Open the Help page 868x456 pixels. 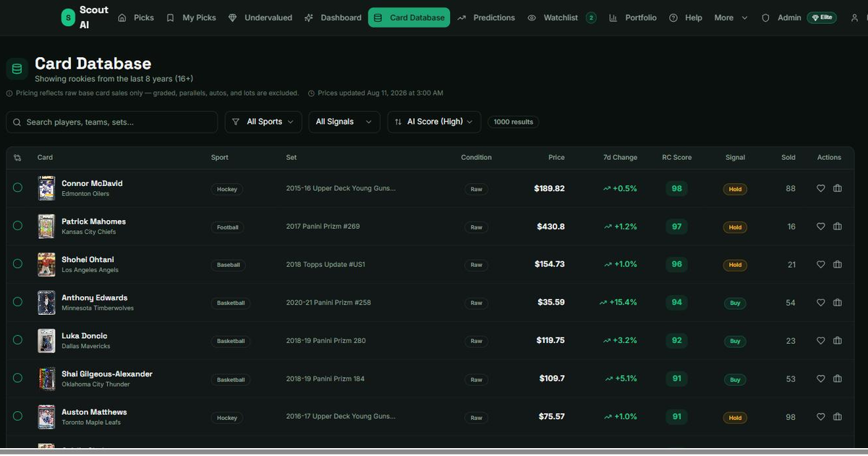tap(686, 17)
